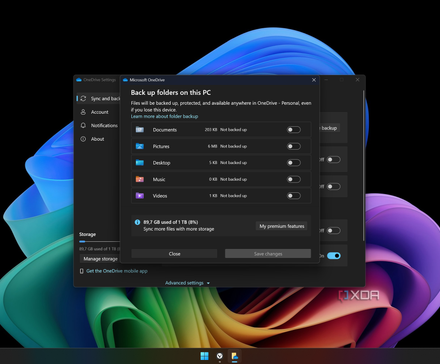Click Sync more files with more storage text

click(x=179, y=229)
